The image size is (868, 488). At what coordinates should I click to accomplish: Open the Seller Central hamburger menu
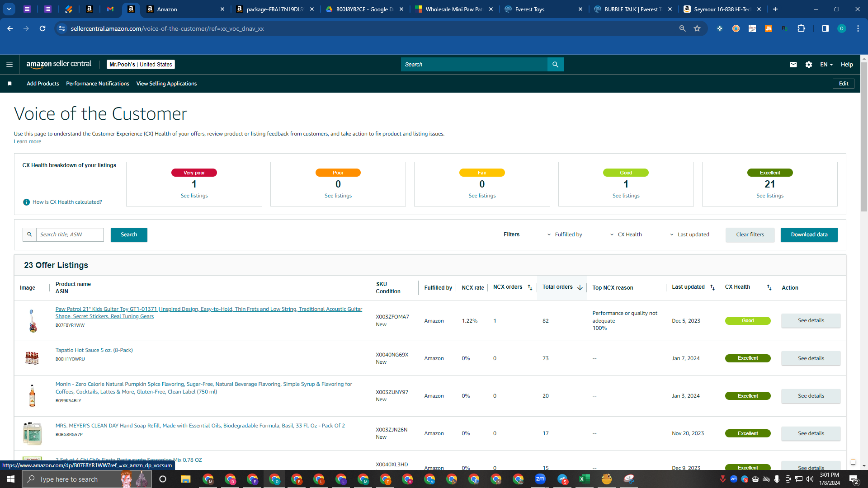click(x=9, y=65)
